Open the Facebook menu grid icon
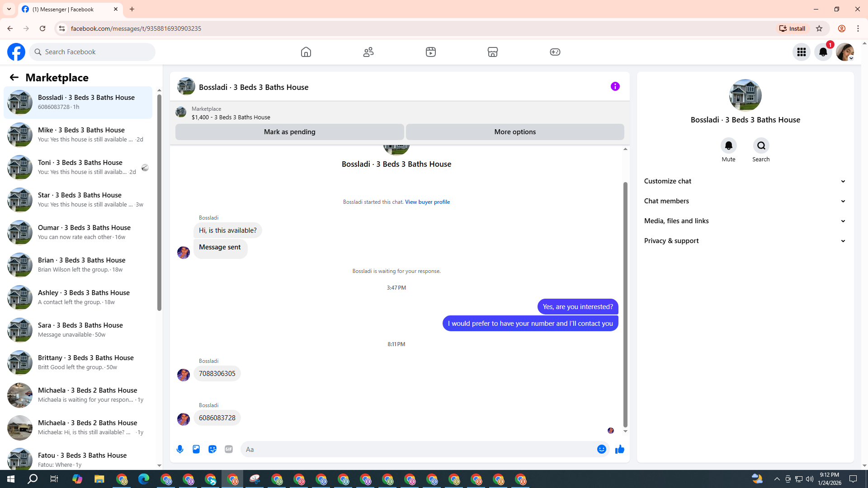Image resolution: width=868 pixels, height=488 pixels. pos(801,52)
